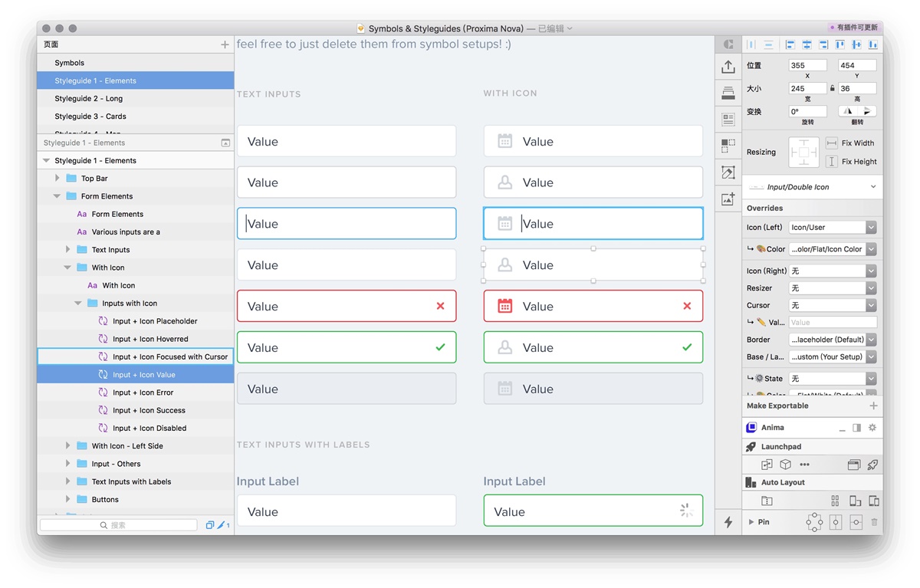Click the stacked layers icon in vertical toolbar
This screenshot has width=920, height=588.
pos(728,93)
